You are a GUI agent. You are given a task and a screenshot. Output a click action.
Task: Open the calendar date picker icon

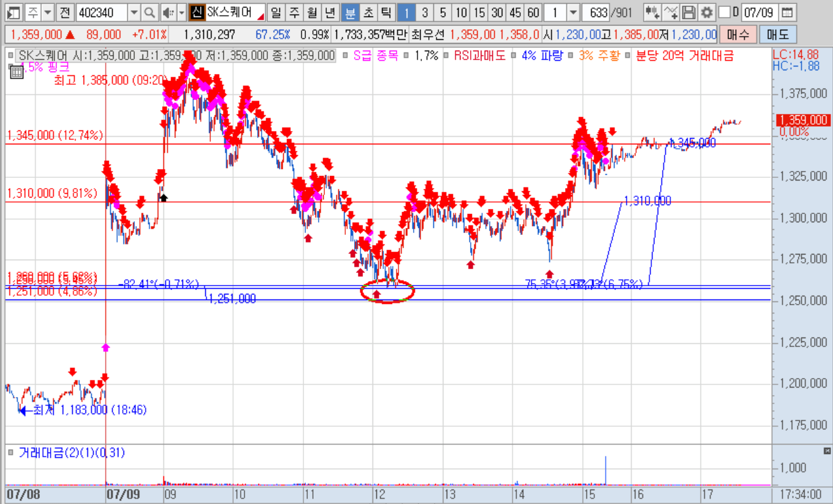pos(786,12)
